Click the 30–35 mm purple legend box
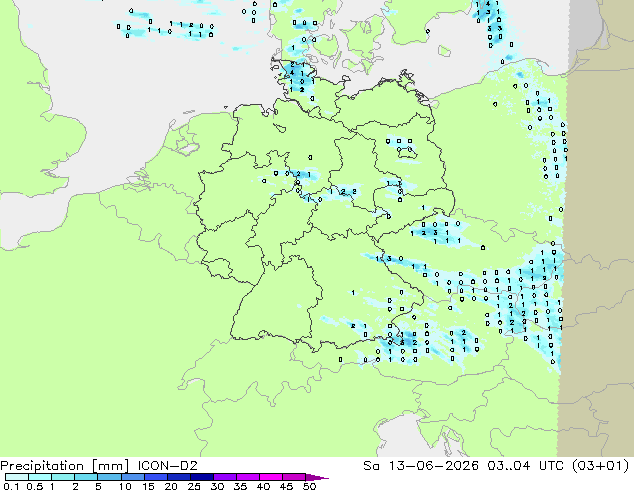 click(x=225, y=477)
